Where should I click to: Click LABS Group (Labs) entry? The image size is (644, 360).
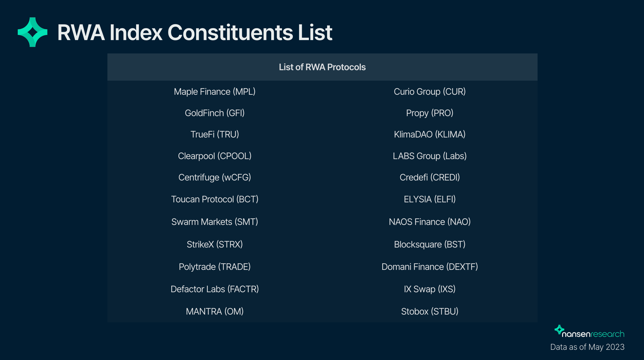[430, 156]
